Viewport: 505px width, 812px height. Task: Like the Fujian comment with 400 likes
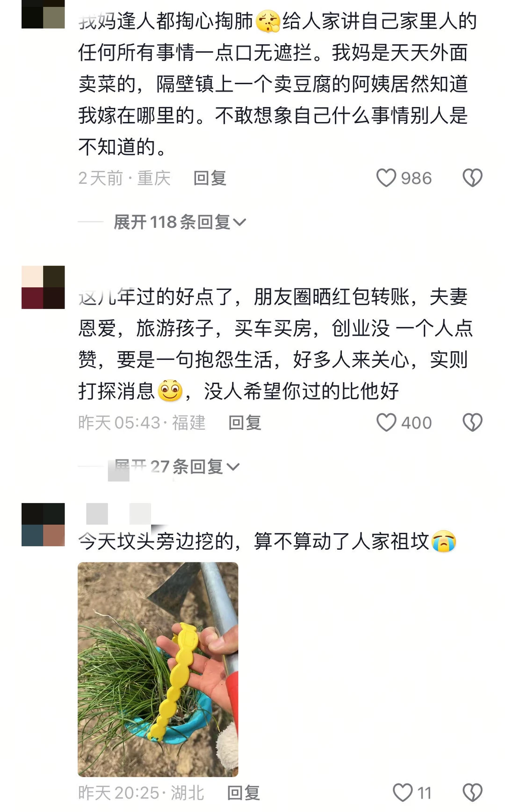[386, 423]
